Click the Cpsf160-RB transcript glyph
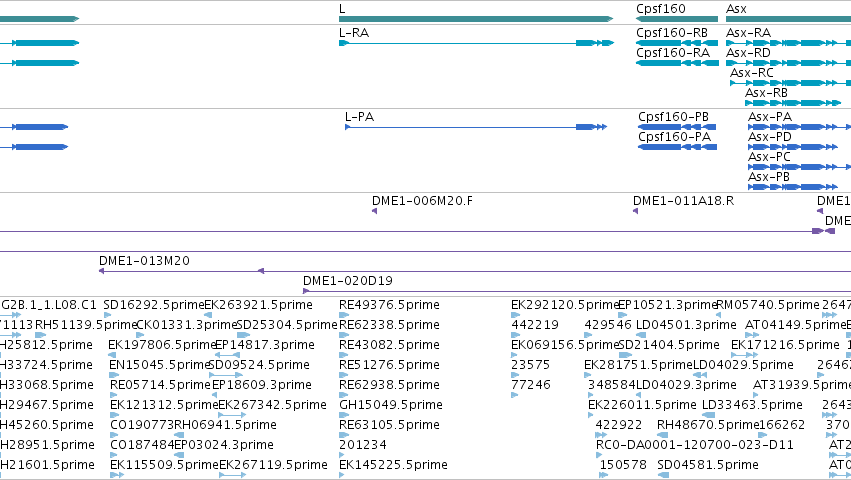Viewport: 851px width, 480px height. pyautogui.click(x=677, y=43)
